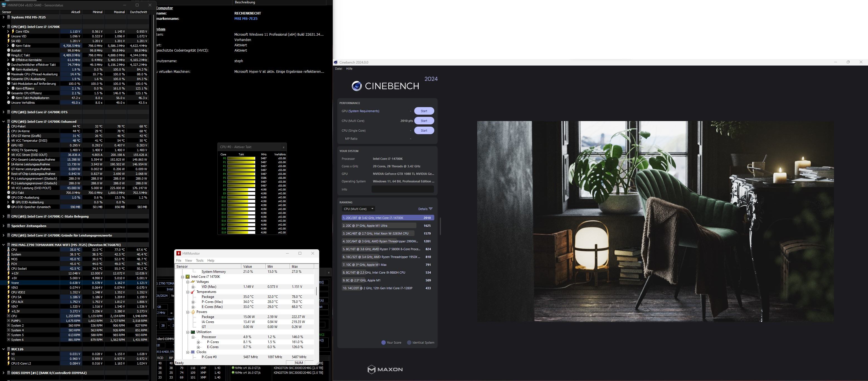
Task: Select the Intel Xeon W-3265M ranking entry
Action: 387,233
